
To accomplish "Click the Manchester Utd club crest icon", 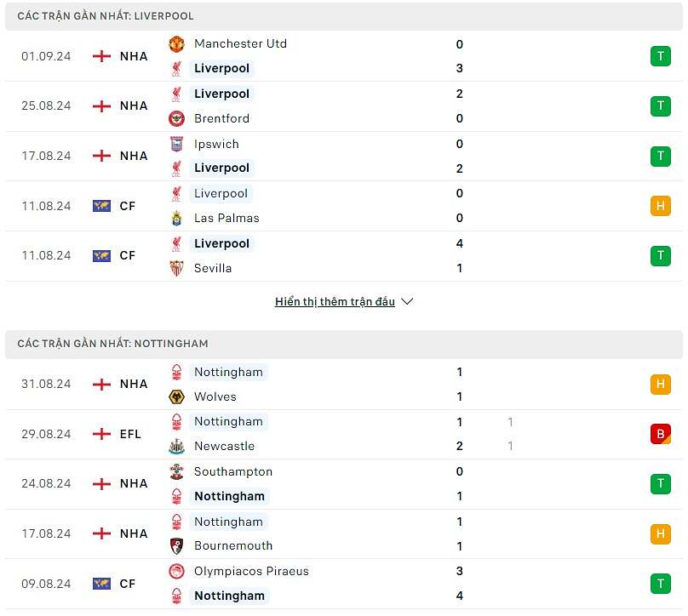I will point(176,44).
